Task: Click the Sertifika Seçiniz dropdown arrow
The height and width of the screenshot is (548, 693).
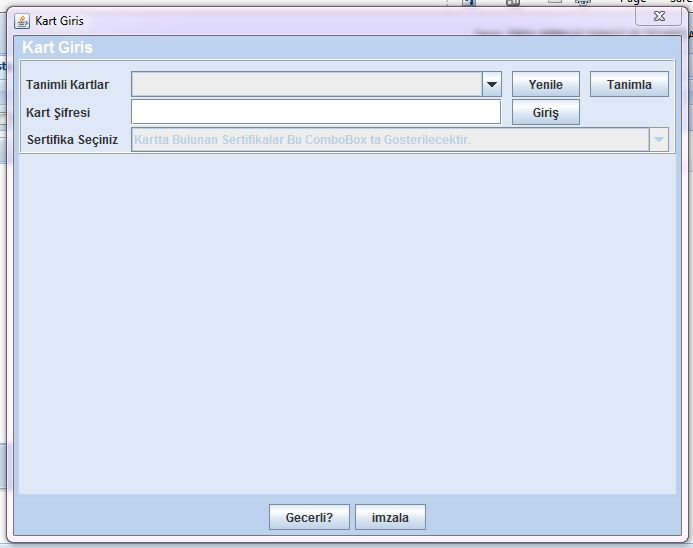Action: point(658,140)
